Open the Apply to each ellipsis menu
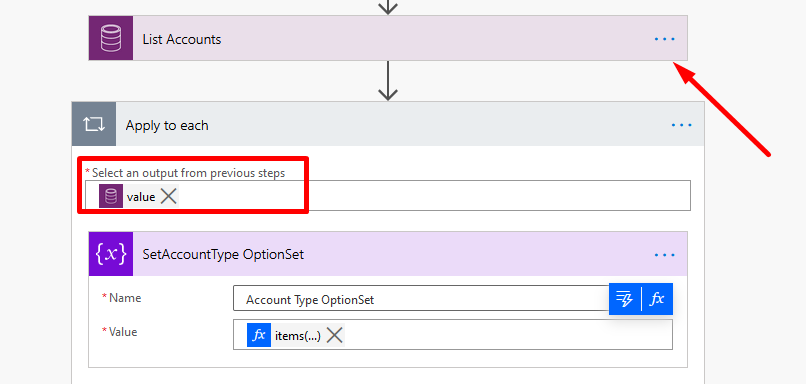806x384 pixels. [682, 125]
